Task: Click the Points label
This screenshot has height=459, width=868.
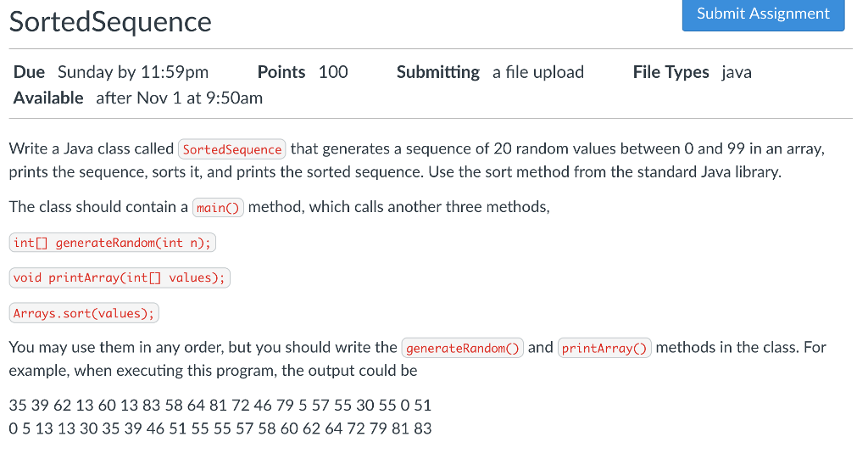Action: pyautogui.click(x=281, y=72)
